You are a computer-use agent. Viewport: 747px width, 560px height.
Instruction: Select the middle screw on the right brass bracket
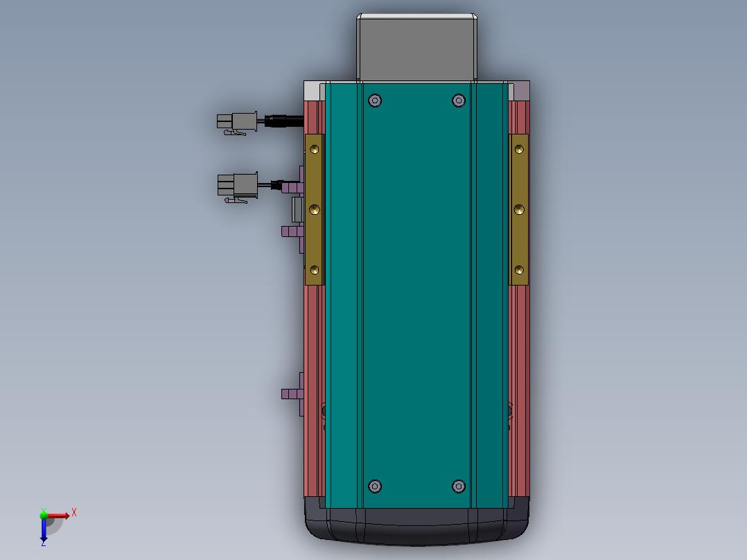pyautogui.click(x=519, y=209)
